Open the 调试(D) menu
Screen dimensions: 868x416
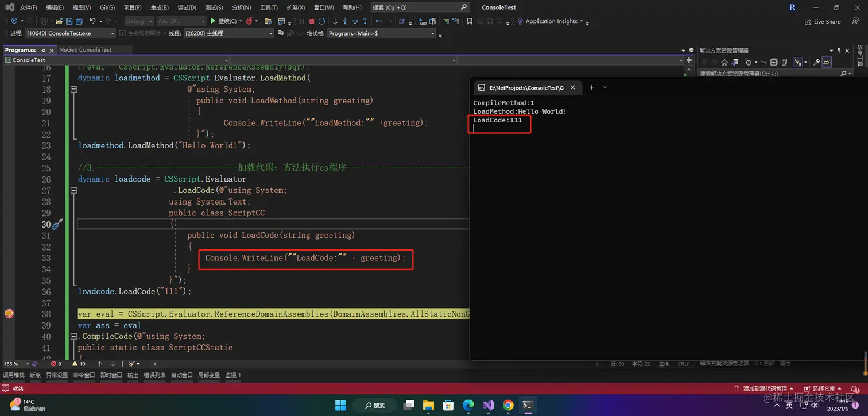click(187, 7)
